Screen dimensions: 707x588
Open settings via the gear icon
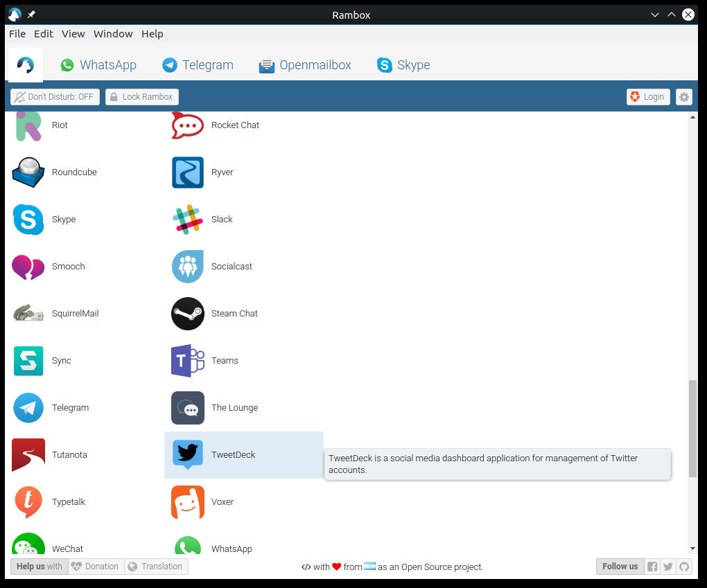[684, 97]
